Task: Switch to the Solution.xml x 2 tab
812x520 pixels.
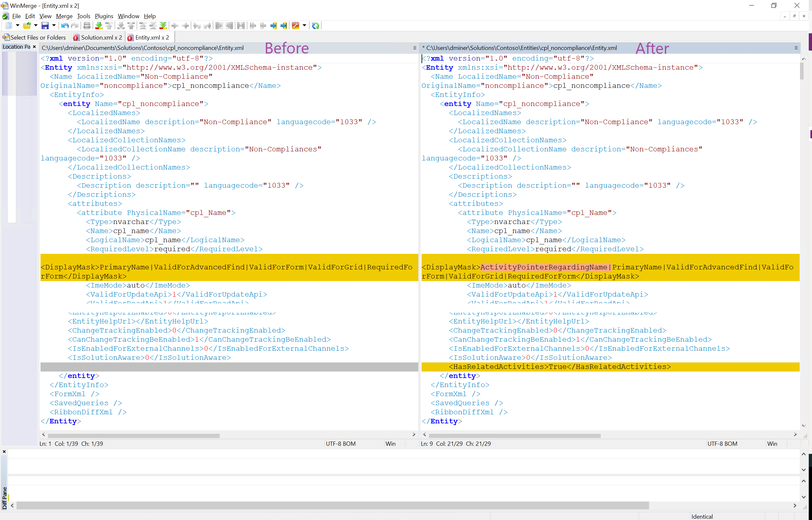Action: click(x=98, y=38)
